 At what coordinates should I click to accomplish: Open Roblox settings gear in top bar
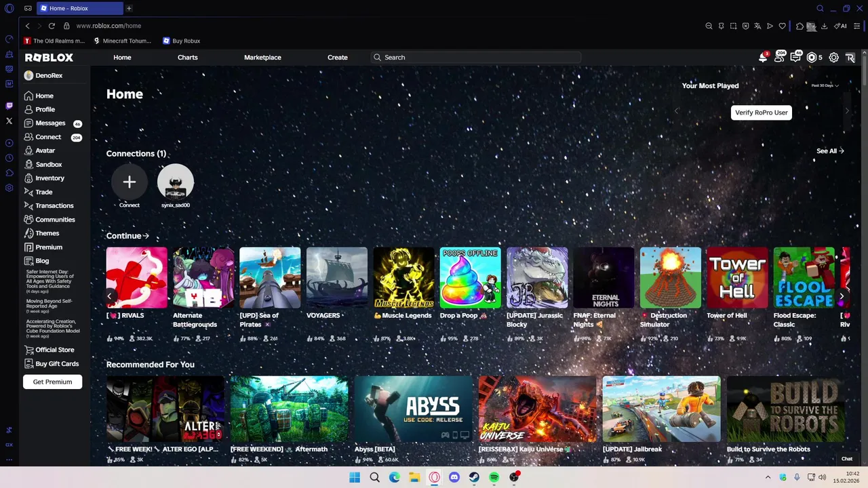(834, 58)
